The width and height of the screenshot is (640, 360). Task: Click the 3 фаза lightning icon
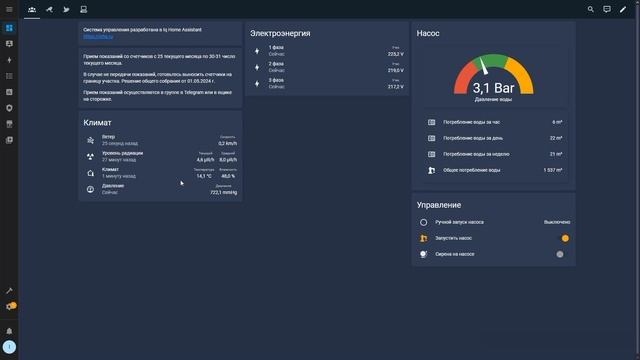point(257,84)
